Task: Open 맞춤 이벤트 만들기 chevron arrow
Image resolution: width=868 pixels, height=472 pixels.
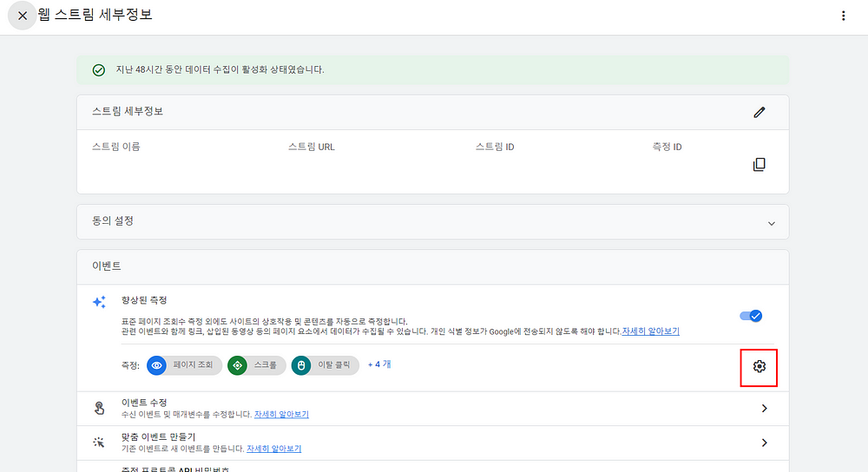Action: (x=764, y=442)
